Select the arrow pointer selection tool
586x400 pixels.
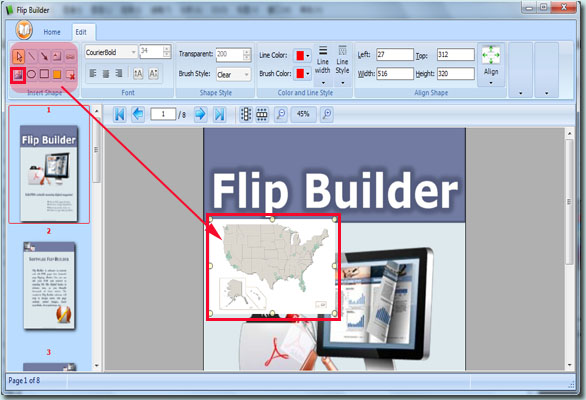tap(19, 57)
